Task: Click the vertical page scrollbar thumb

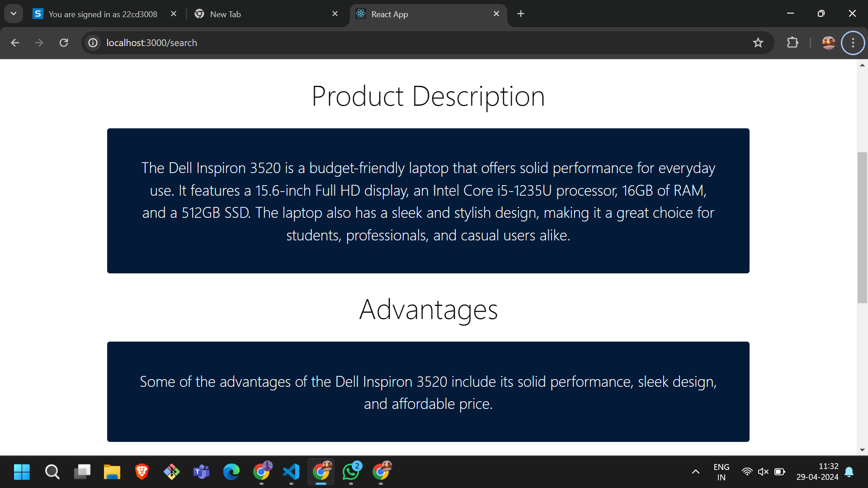Action: point(862,228)
